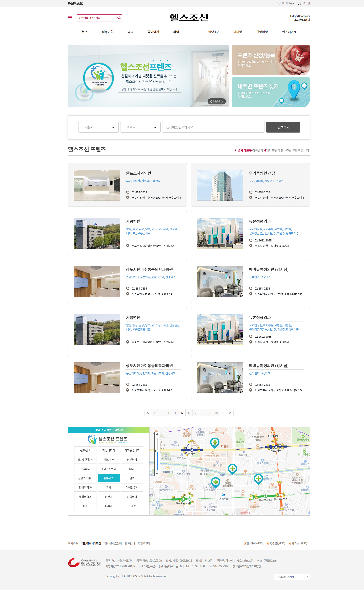Click the 검색하기 search button
The image size is (364, 590).
tap(283, 127)
